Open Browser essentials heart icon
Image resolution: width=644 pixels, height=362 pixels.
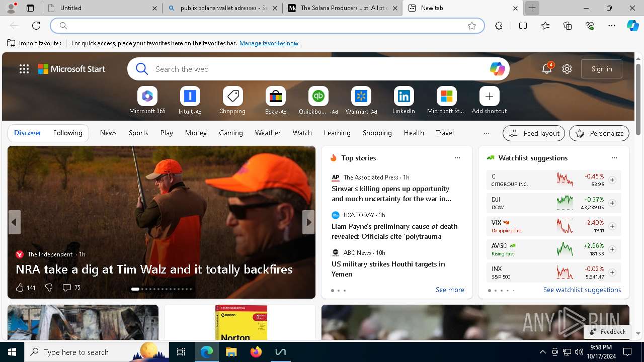(x=590, y=26)
